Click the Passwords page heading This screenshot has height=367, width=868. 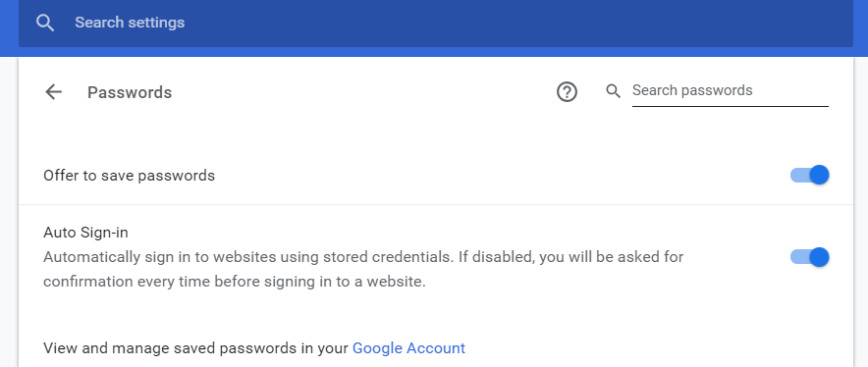[x=130, y=92]
